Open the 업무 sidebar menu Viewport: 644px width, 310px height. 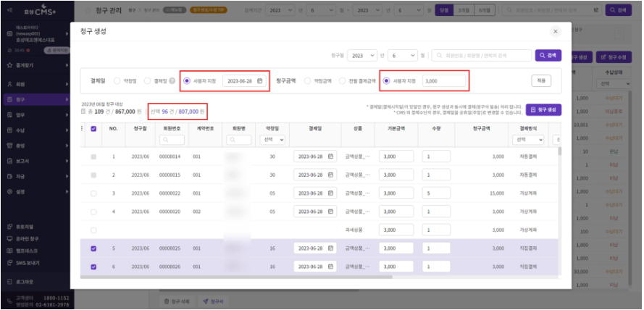pyautogui.click(x=38, y=115)
